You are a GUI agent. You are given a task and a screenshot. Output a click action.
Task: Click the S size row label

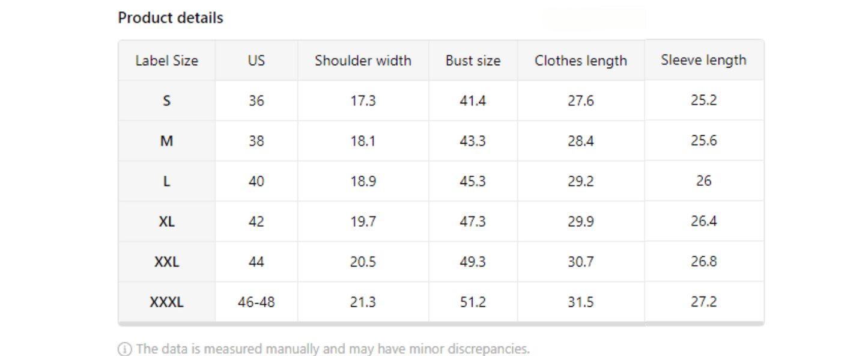[166, 101]
